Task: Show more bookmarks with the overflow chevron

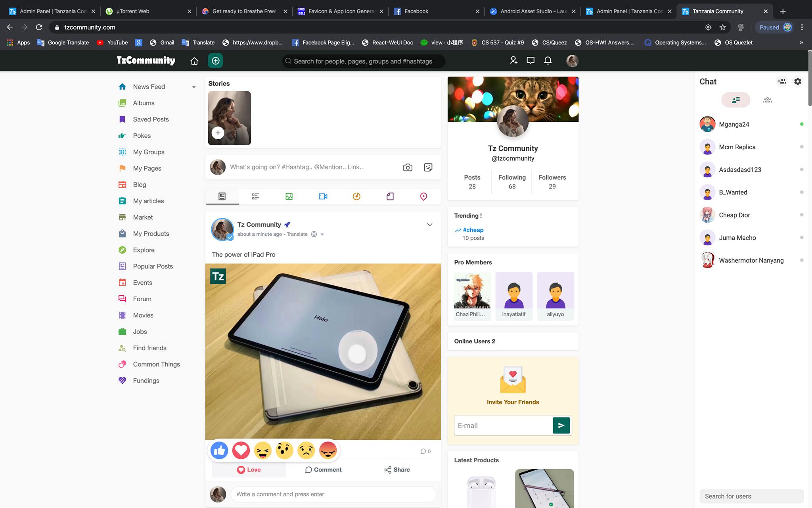Action: (x=801, y=42)
